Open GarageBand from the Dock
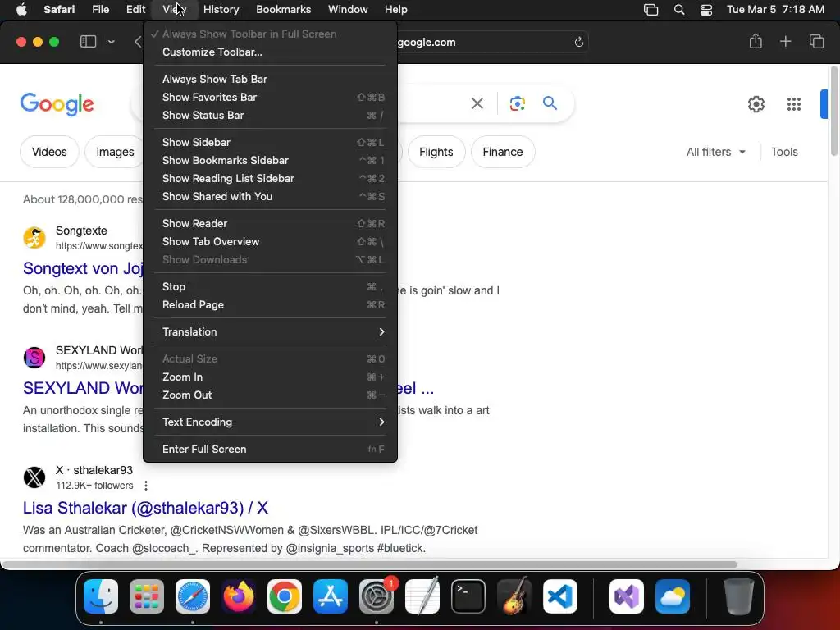Image resolution: width=840 pixels, height=630 pixels. 514,596
